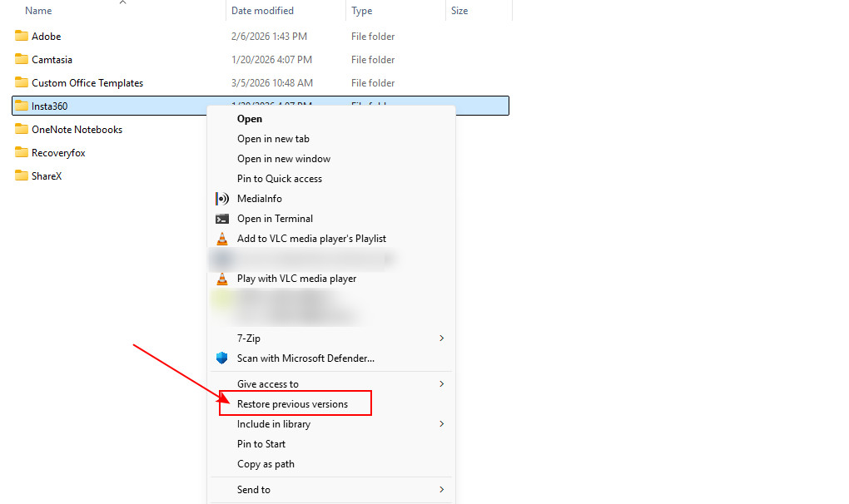Viewport: 849px width, 504px height.
Task: Click the Microsoft Defender shield icon
Action: point(222,358)
